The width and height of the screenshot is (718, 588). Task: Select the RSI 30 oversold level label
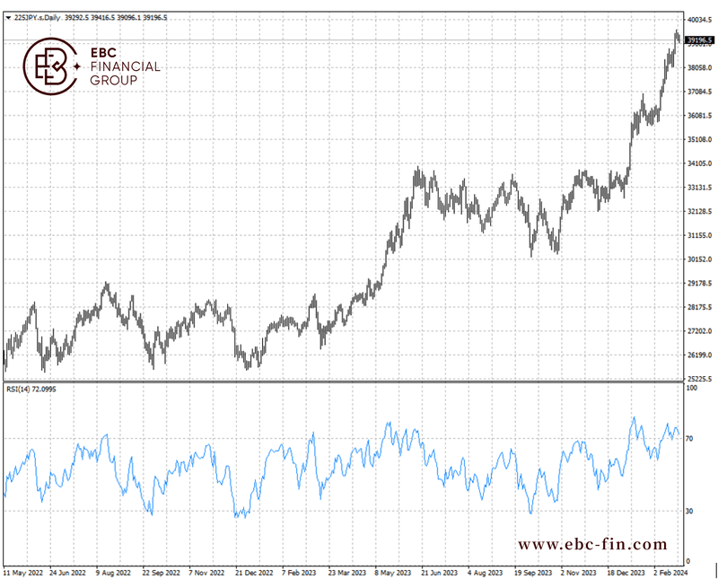[x=690, y=511]
